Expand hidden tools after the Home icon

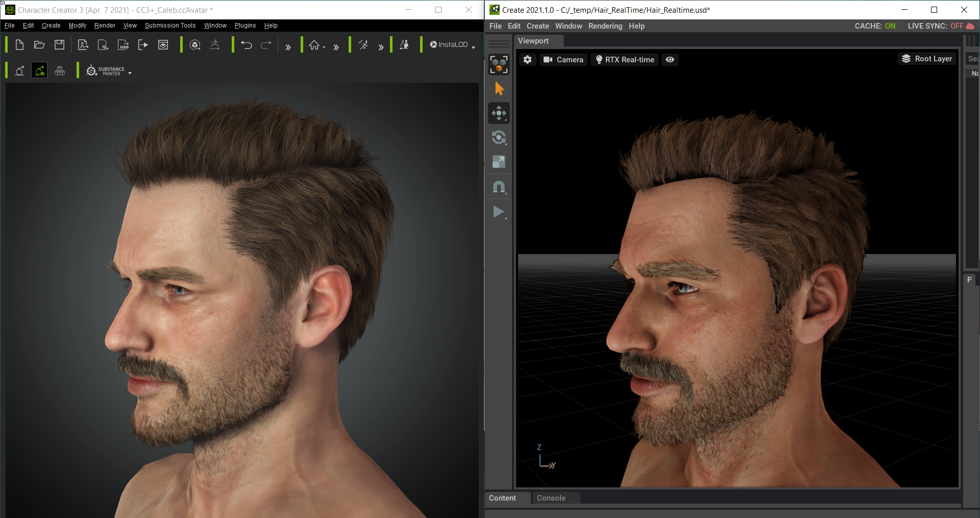click(x=336, y=47)
